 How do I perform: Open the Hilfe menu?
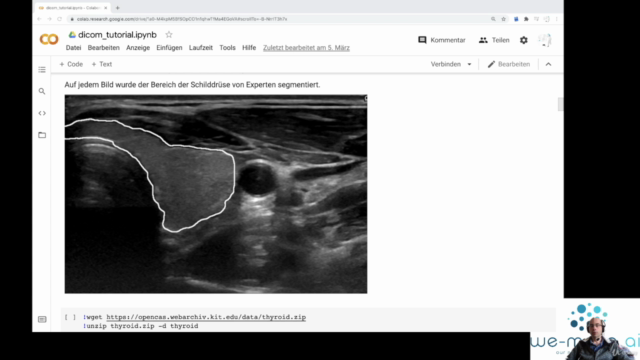click(249, 48)
